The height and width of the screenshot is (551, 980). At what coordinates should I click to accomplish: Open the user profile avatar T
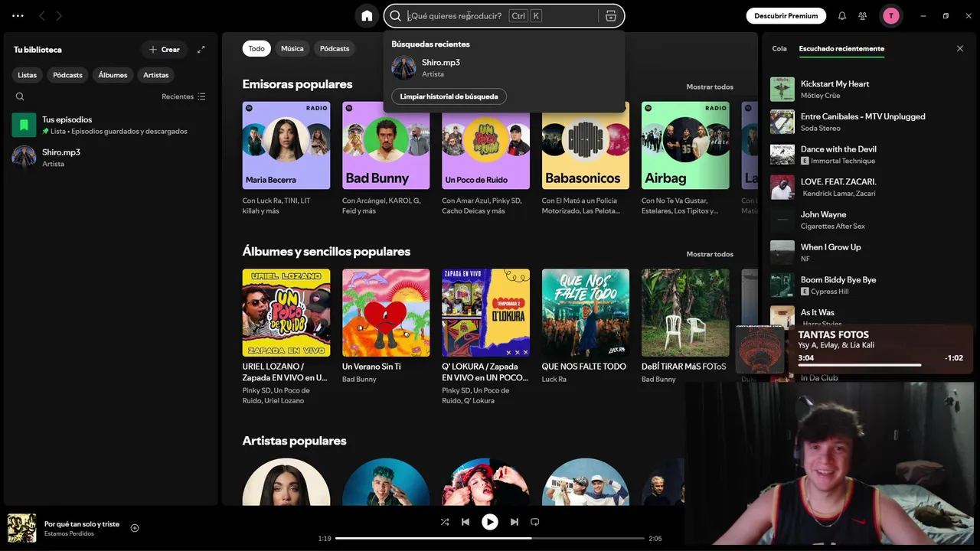[890, 15]
